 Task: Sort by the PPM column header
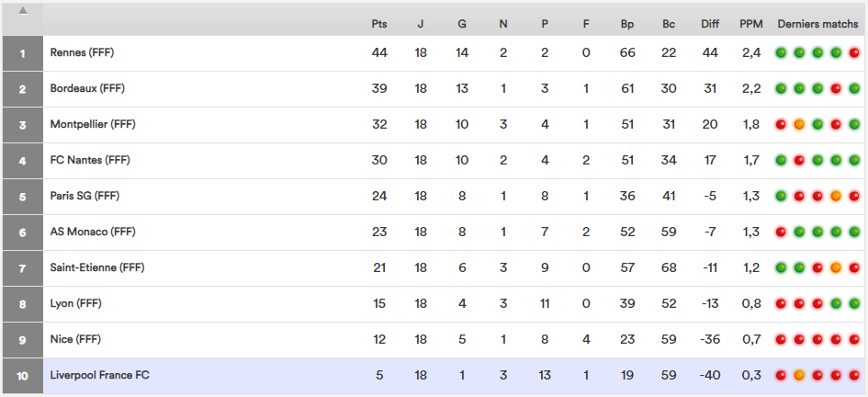point(750,24)
